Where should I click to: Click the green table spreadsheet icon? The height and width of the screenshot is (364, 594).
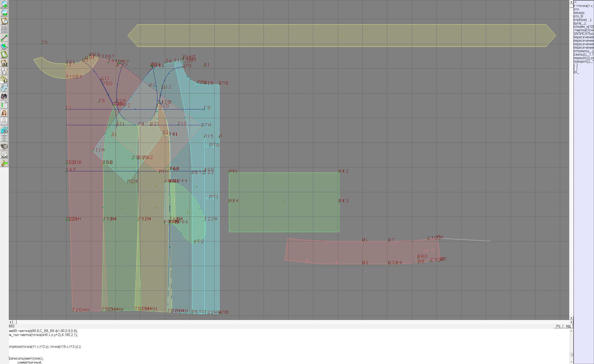pos(4,105)
